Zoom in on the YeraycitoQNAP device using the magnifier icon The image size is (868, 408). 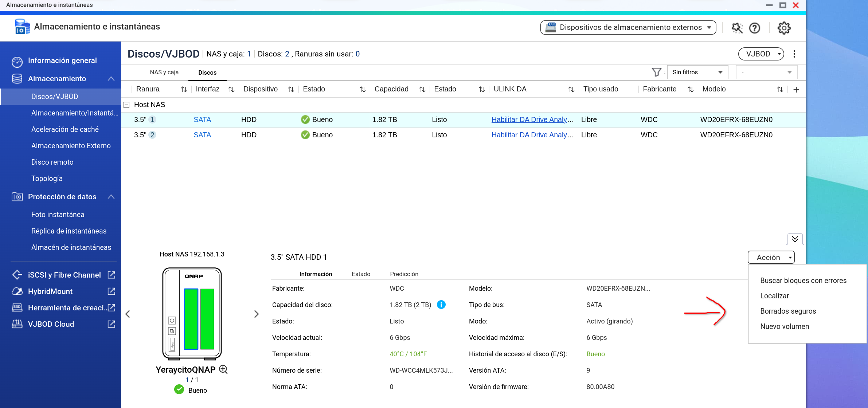223,369
